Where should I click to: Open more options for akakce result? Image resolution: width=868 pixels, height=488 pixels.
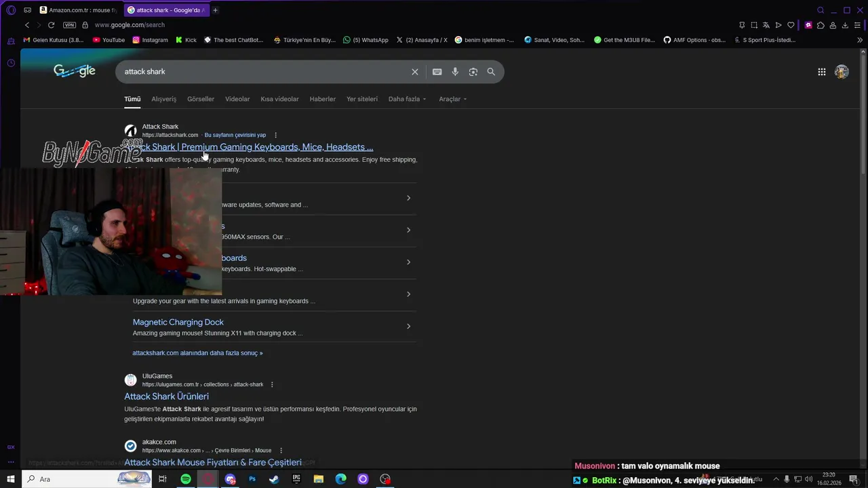281,450
